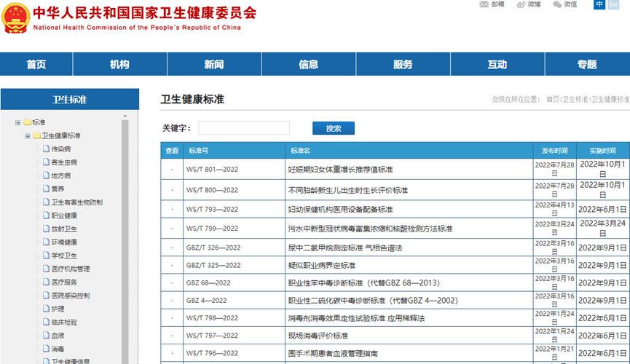Click the 关键字 search input field

tap(244, 128)
